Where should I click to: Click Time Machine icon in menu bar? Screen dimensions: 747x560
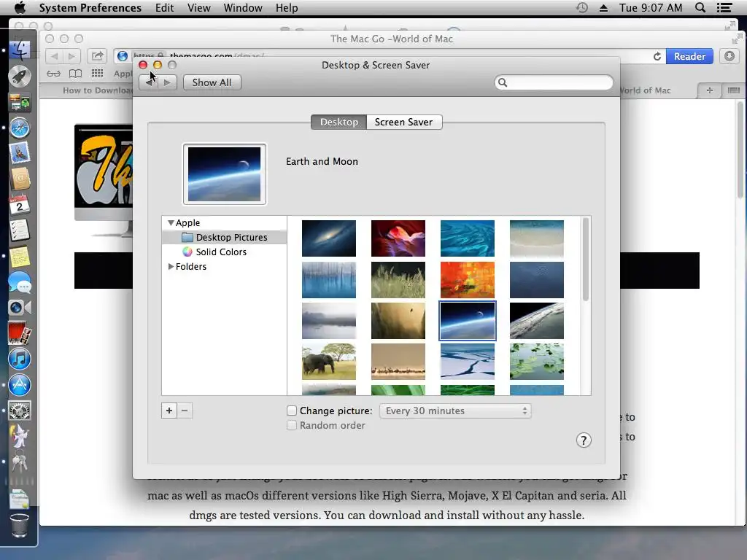pos(581,7)
